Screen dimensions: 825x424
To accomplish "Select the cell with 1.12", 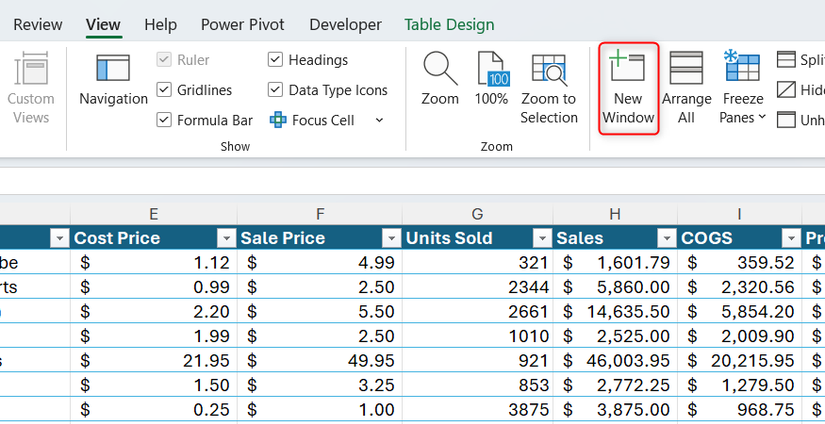I will click(x=154, y=263).
